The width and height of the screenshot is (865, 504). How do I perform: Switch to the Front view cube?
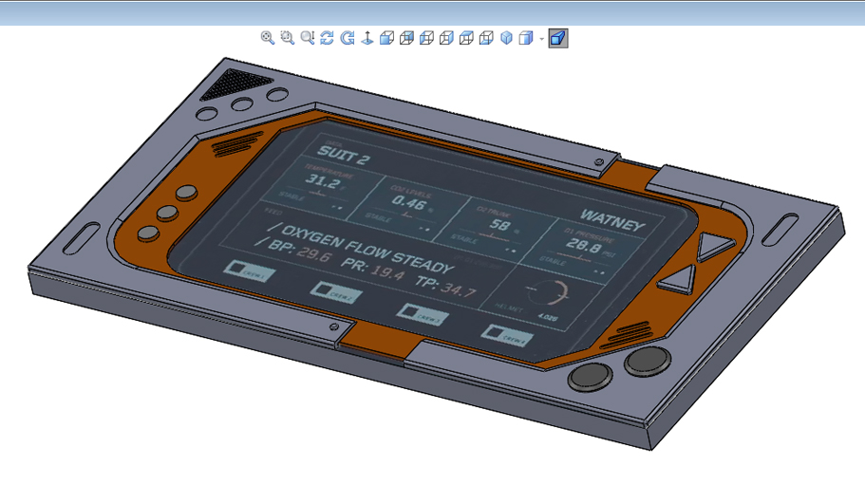click(386, 38)
